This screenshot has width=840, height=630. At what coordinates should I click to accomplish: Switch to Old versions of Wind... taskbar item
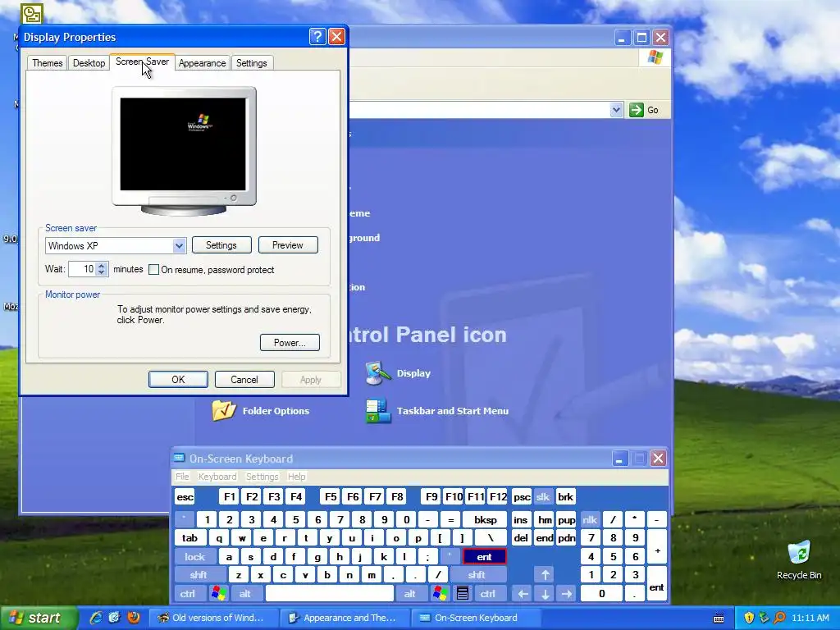[213, 618]
